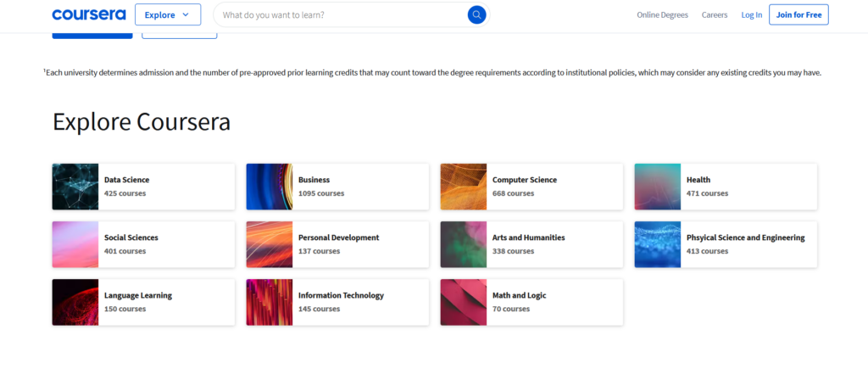Open the Data Science category title

click(127, 180)
